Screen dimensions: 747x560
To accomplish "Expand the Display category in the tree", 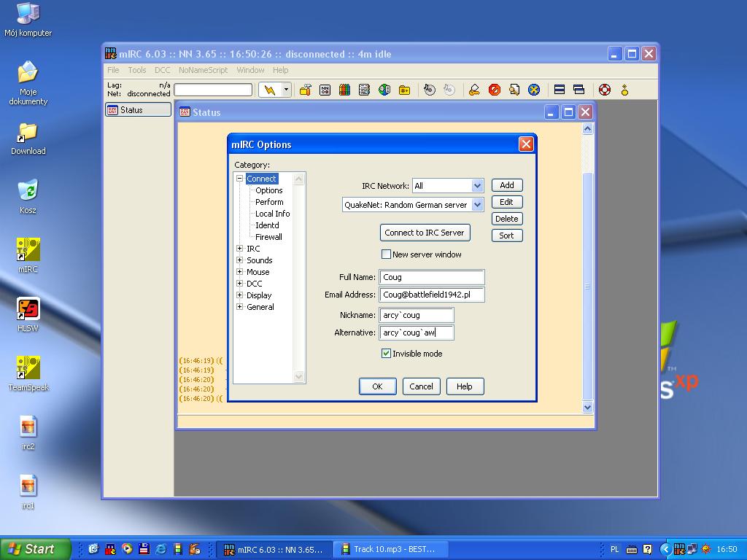I will (x=240, y=295).
